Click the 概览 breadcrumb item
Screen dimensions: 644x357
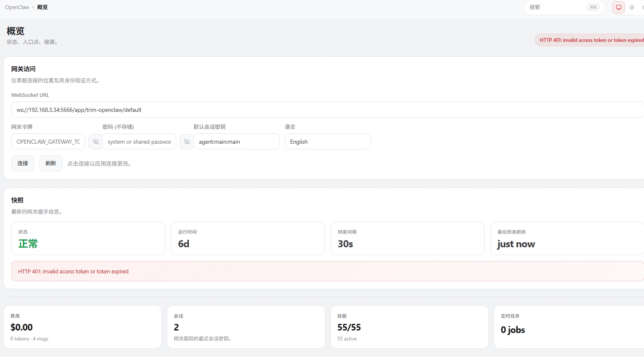pos(42,7)
